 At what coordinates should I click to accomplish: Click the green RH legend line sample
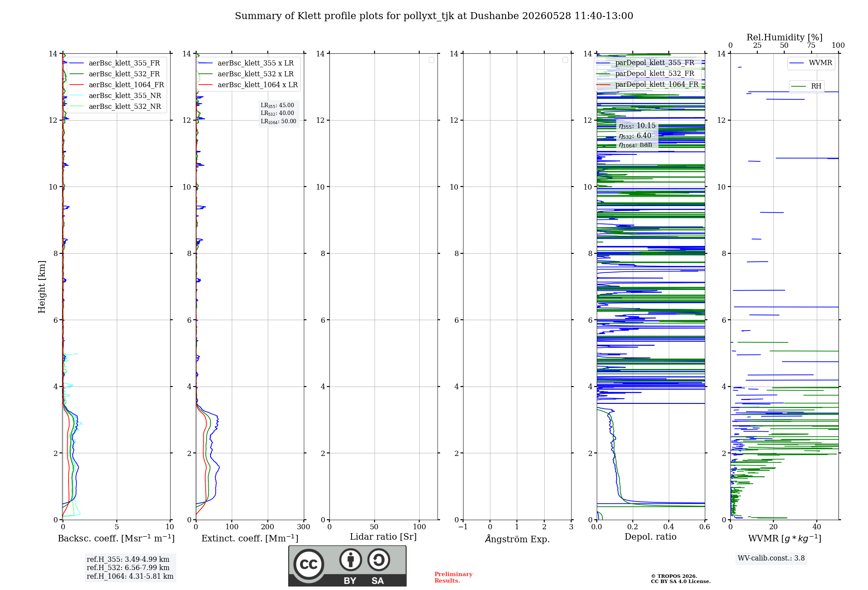[x=799, y=86]
